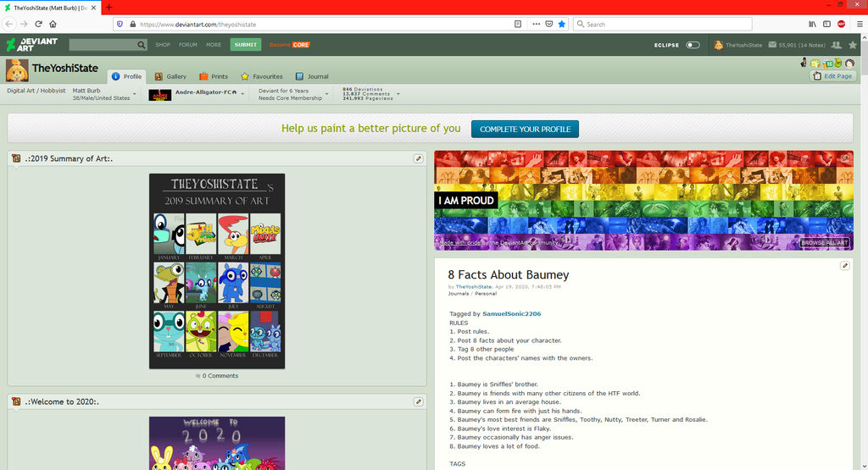868x470 pixels.
Task: Click the star icon in the site header
Action: tap(853, 45)
